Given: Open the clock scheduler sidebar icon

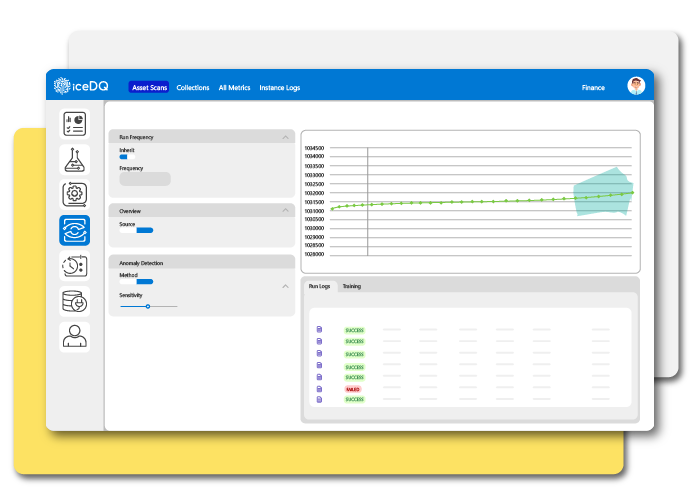Looking at the screenshot, I should tap(75, 266).
